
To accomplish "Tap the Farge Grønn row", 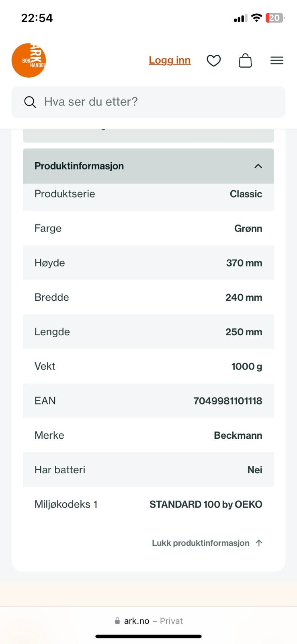I will pos(148,228).
